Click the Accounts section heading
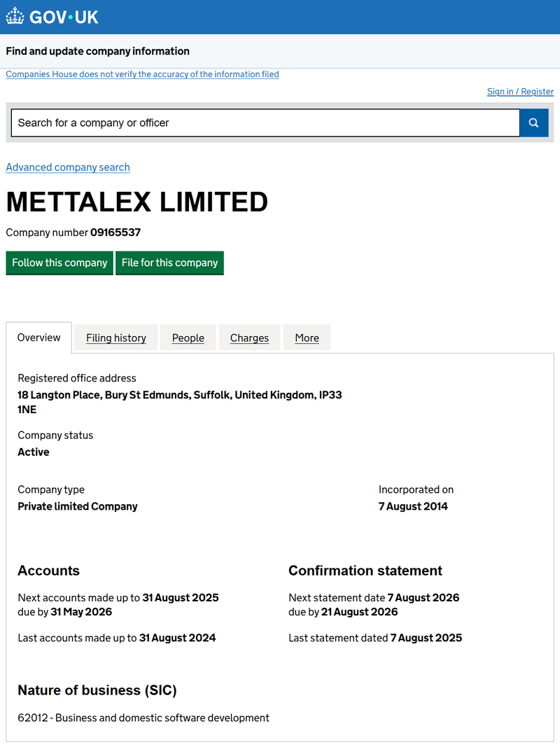Image resolution: width=560 pixels, height=747 pixels. tap(48, 571)
